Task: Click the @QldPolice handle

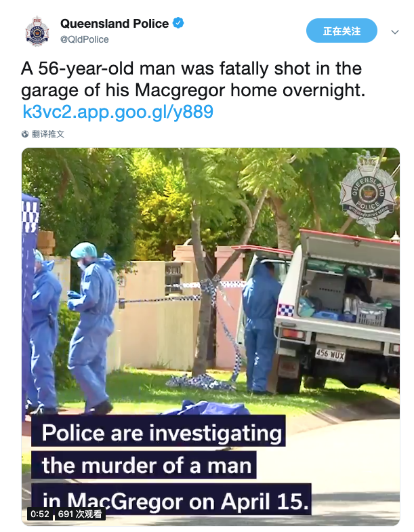Action: [x=85, y=39]
